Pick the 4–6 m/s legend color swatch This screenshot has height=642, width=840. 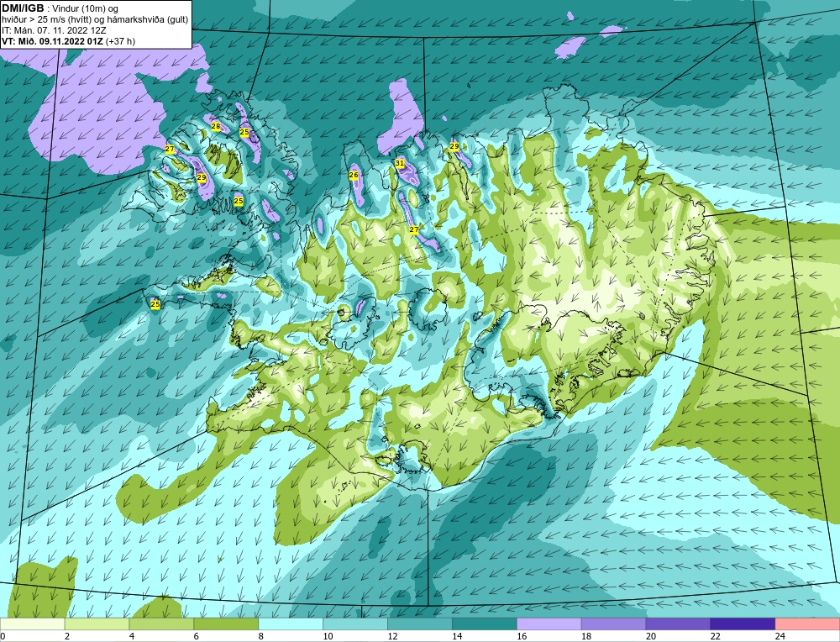pyautogui.click(x=161, y=624)
